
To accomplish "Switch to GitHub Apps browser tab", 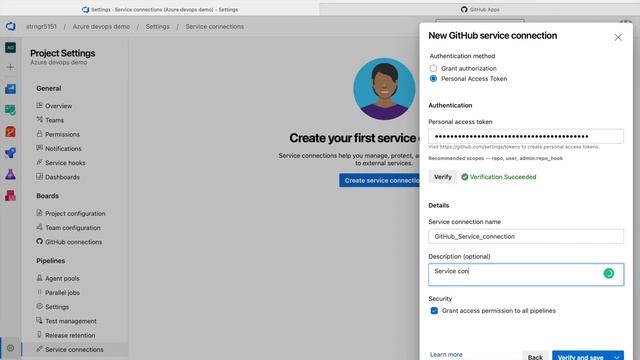I will [480, 9].
